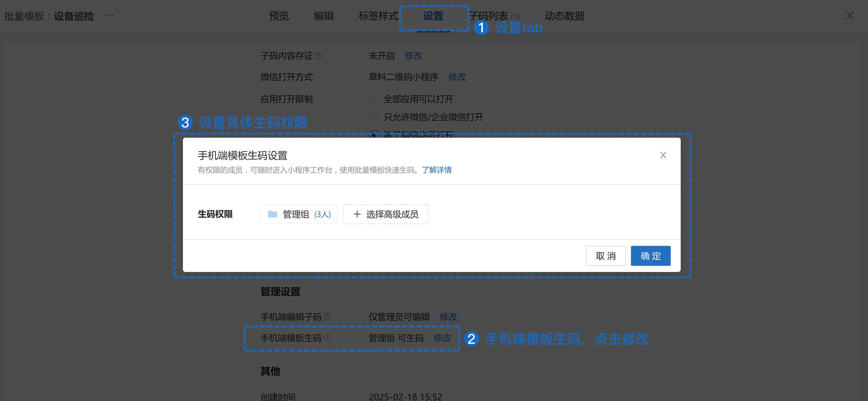Click the plus icon in 选择高级成员
The image size is (868, 401).
pos(357,214)
